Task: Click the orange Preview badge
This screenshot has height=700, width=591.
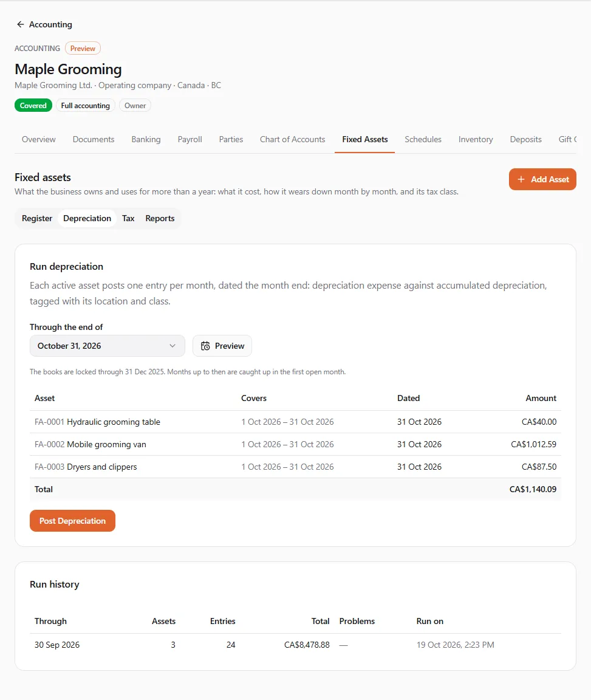Action: point(83,48)
